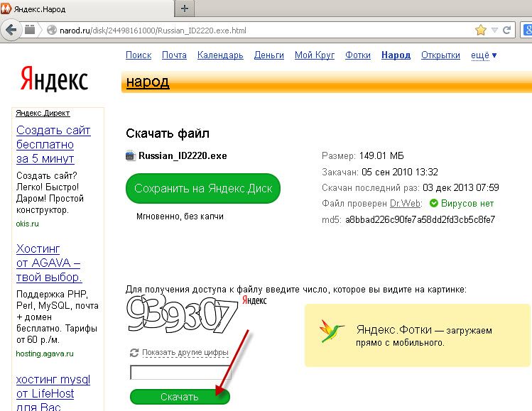Open Деньги in the top navigation

click(268, 55)
